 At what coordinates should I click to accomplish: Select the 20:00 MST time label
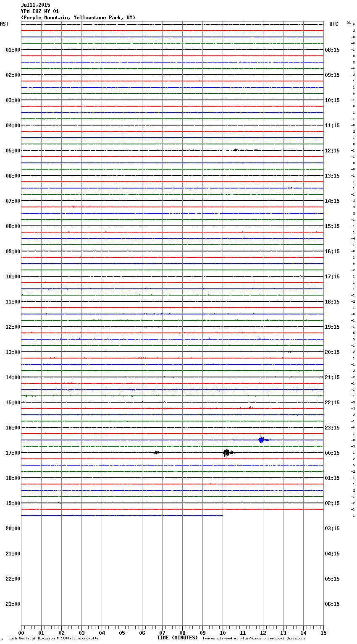pos(13,529)
